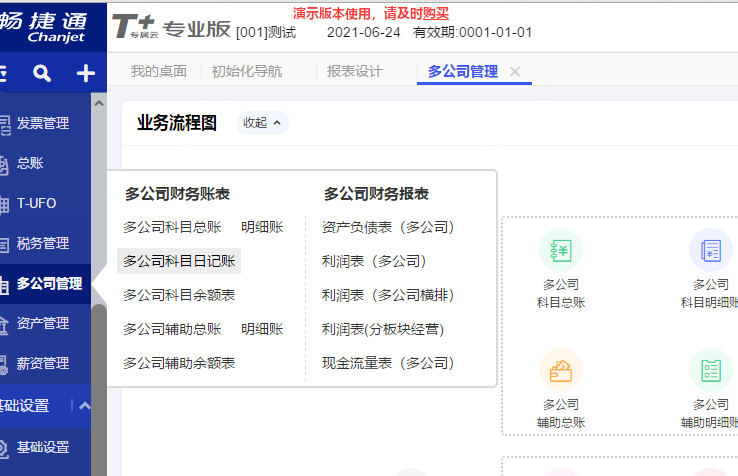Open 现金流量表（多公司）
Screen dimensions: 738x476
tap(388, 363)
